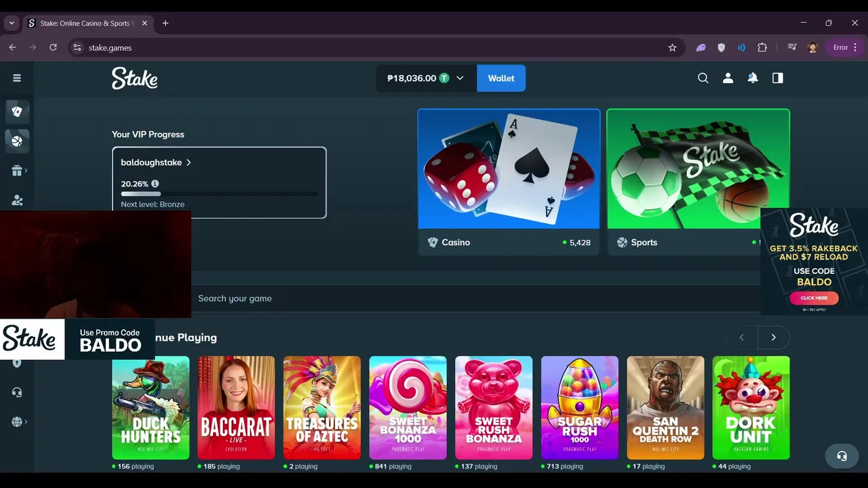Expand the language sidebar submenu chevron
The height and width of the screenshot is (488, 868).
pos(26,422)
